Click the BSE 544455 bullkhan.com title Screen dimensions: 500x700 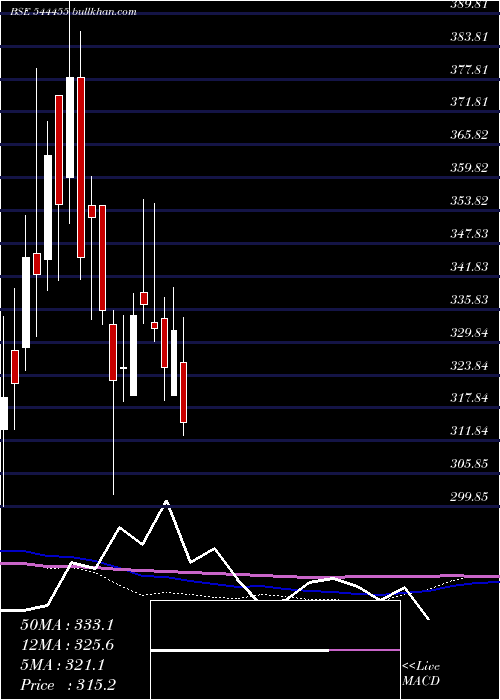point(74,12)
